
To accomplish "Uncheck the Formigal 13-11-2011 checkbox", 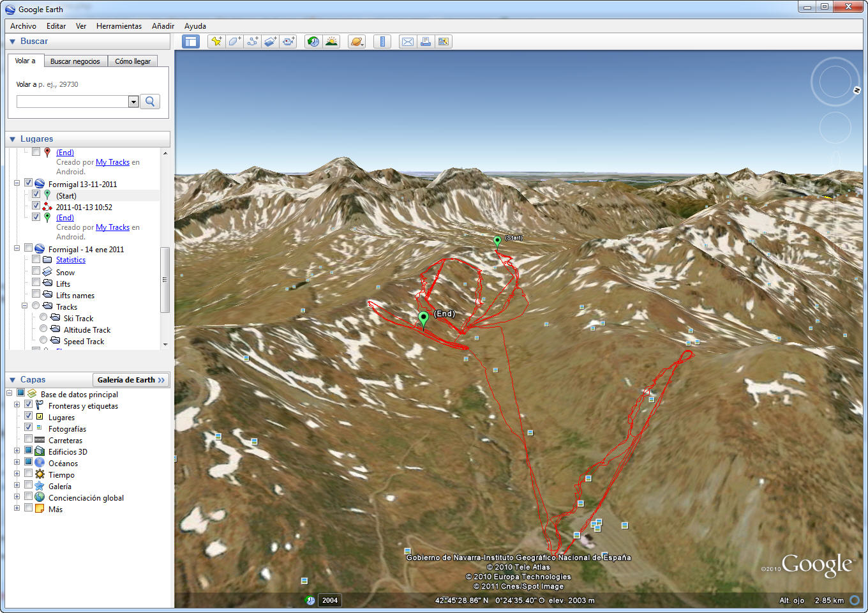I will [28, 183].
